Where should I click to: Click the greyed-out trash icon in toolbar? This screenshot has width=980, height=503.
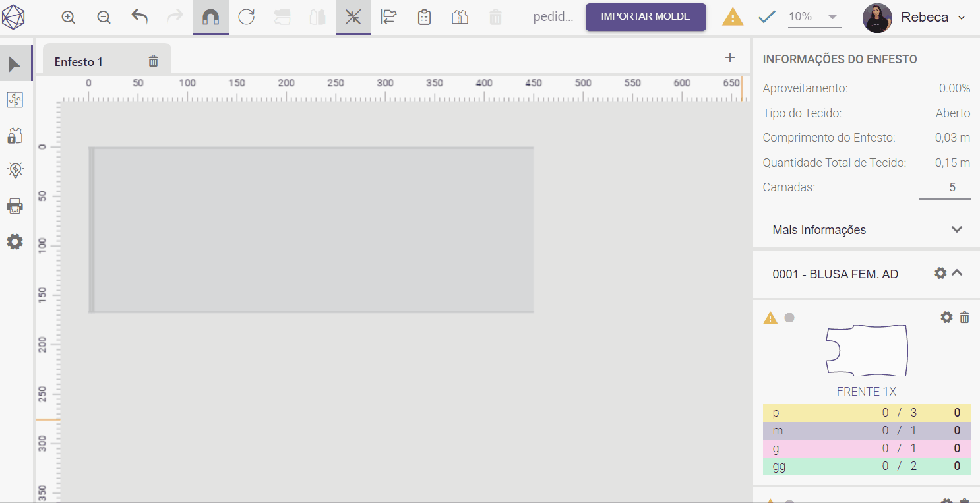(496, 17)
